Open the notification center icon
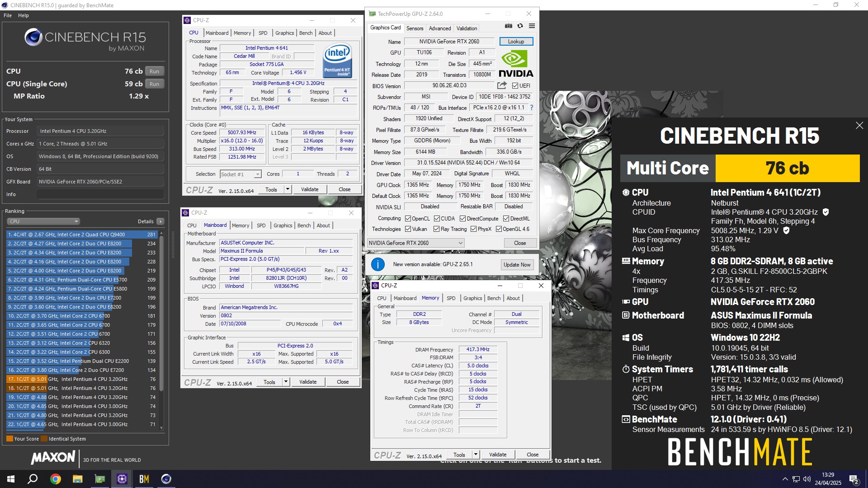Image resolution: width=868 pixels, height=488 pixels. pos(854,479)
